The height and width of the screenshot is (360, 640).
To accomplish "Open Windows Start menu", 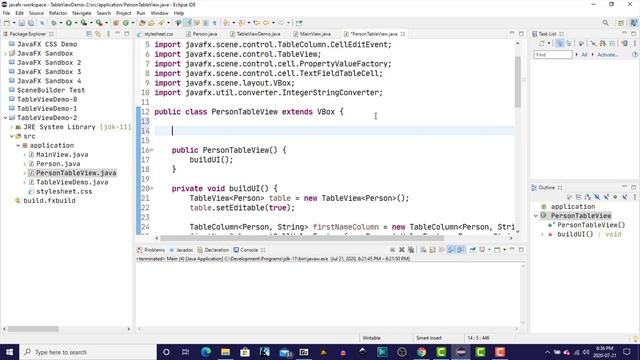I will 9,351.
